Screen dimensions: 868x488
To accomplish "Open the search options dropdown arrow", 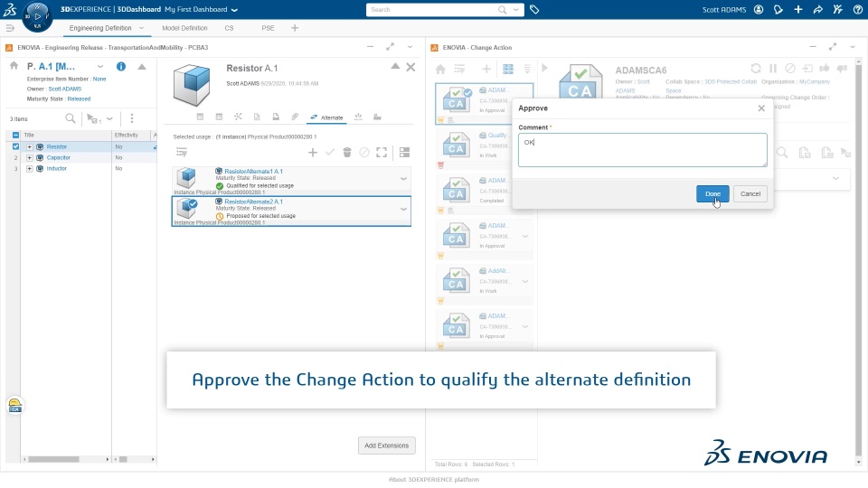I will point(516,9).
